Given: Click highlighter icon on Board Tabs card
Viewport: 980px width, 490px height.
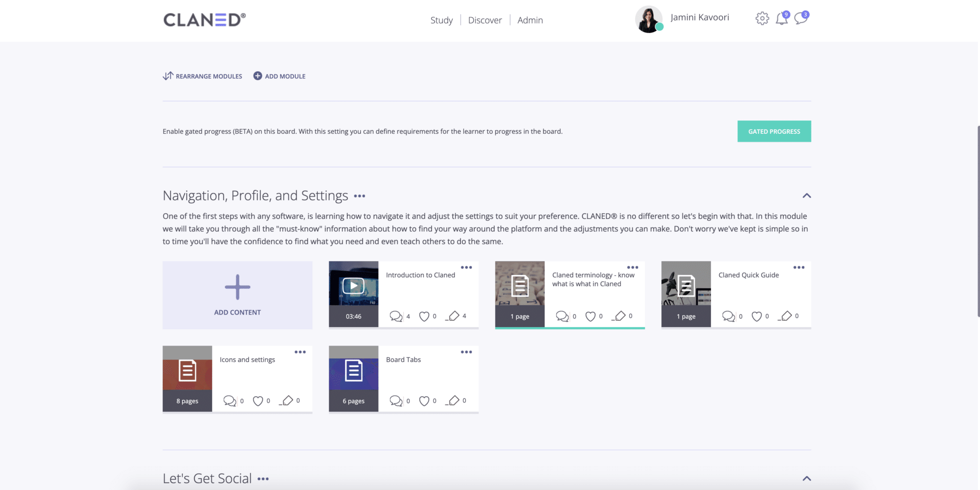Looking at the screenshot, I should 453,401.
